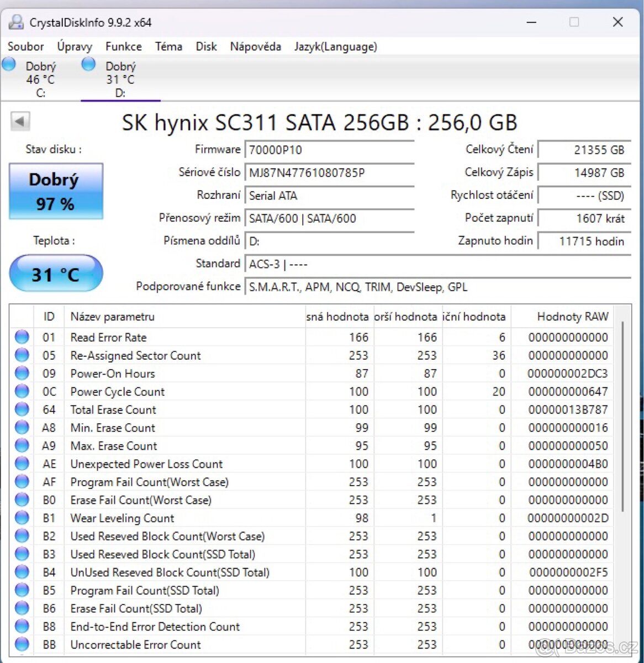The height and width of the screenshot is (663, 644).
Task: Click status orb of Used Reseved Block Count(SSD Total)
Action: point(22,554)
